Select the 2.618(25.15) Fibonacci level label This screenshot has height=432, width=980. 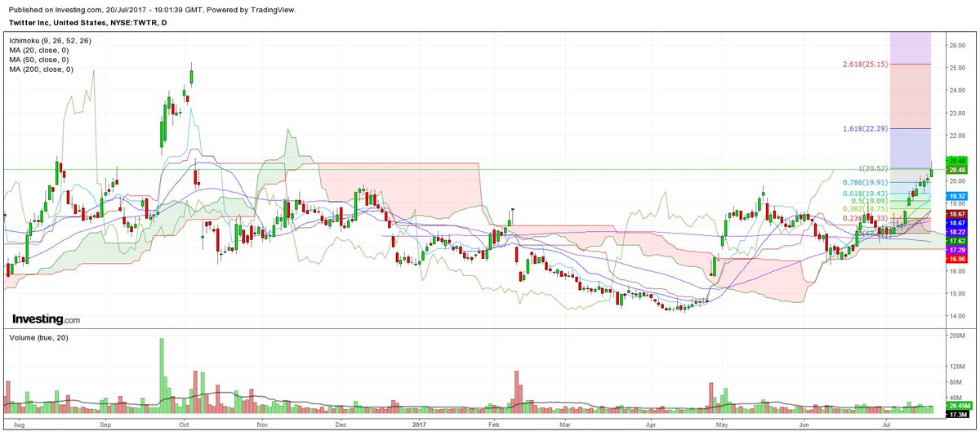[865, 64]
